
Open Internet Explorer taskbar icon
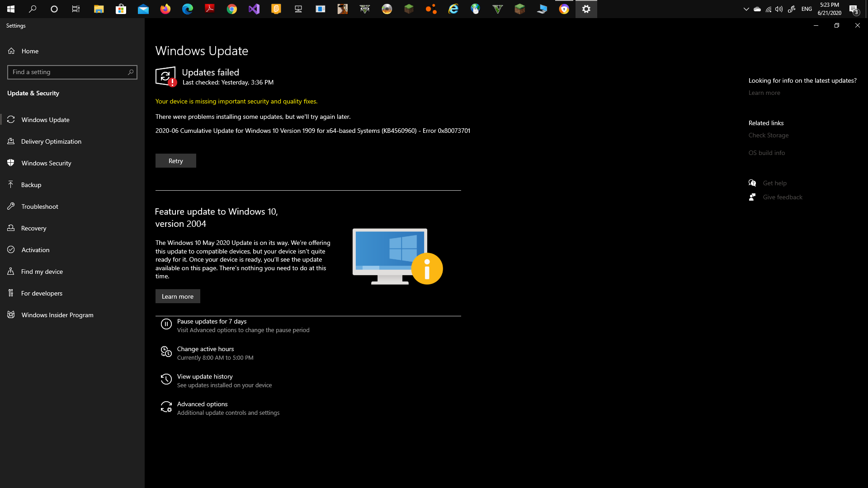pos(453,9)
